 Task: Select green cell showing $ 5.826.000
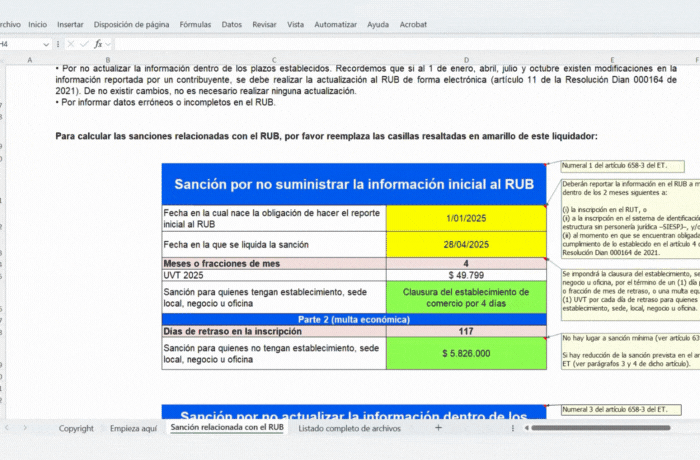pos(466,353)
